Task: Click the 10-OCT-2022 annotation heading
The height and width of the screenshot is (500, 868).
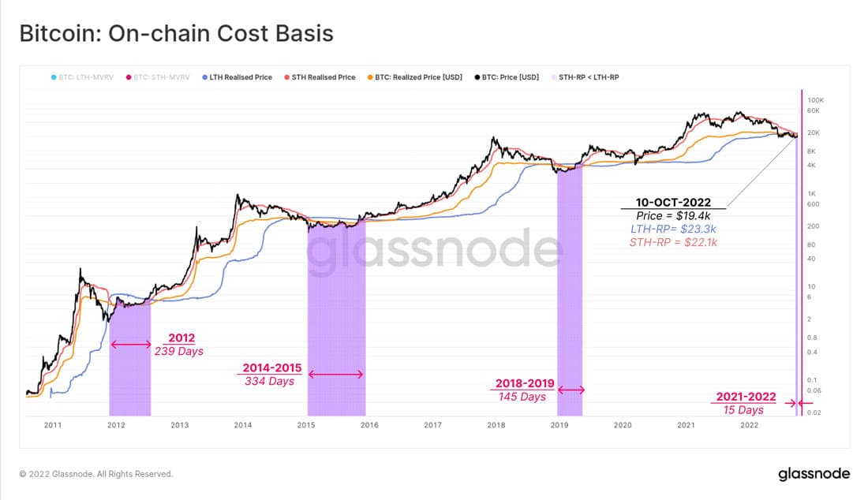Action: pos(673,203)
